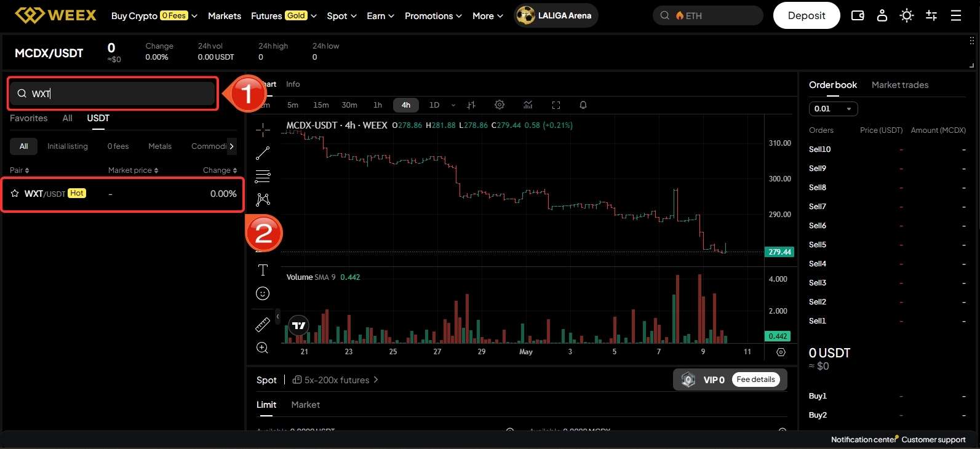
Task: Open Customer support
Action: coord(933,439)
